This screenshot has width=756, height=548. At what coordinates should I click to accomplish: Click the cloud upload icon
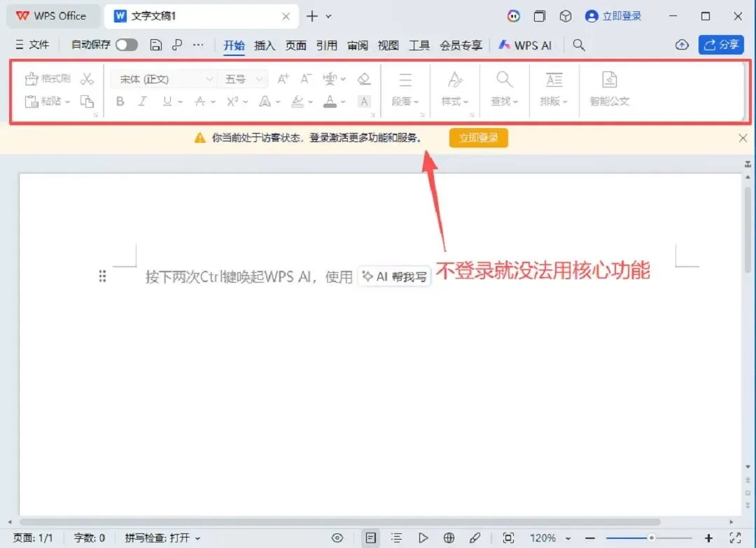pos(681,45)
